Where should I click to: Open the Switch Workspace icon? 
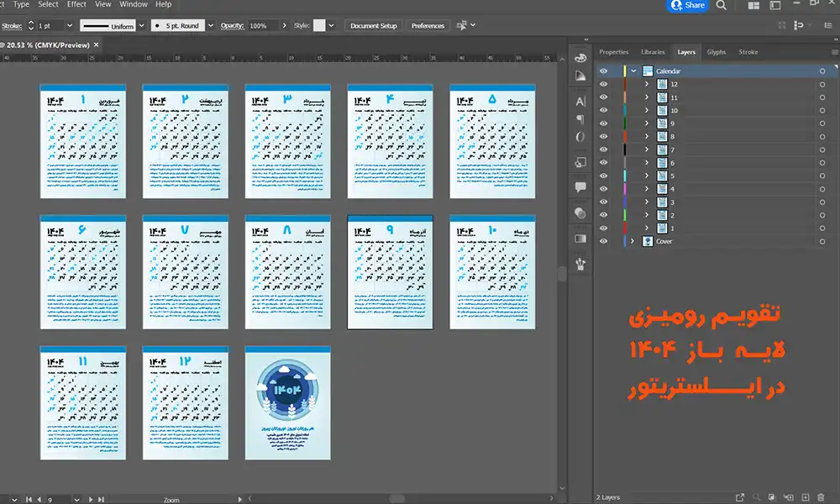[775, 5]
